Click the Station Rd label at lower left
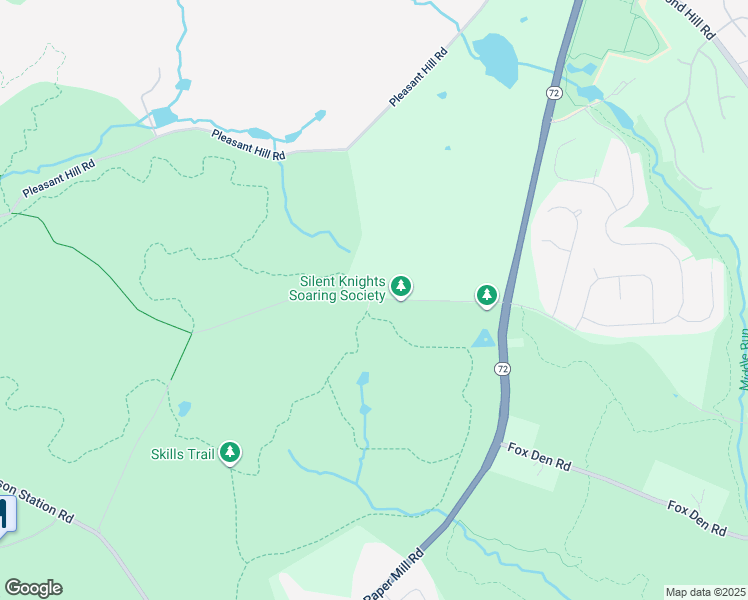 (x=37, y=501)
